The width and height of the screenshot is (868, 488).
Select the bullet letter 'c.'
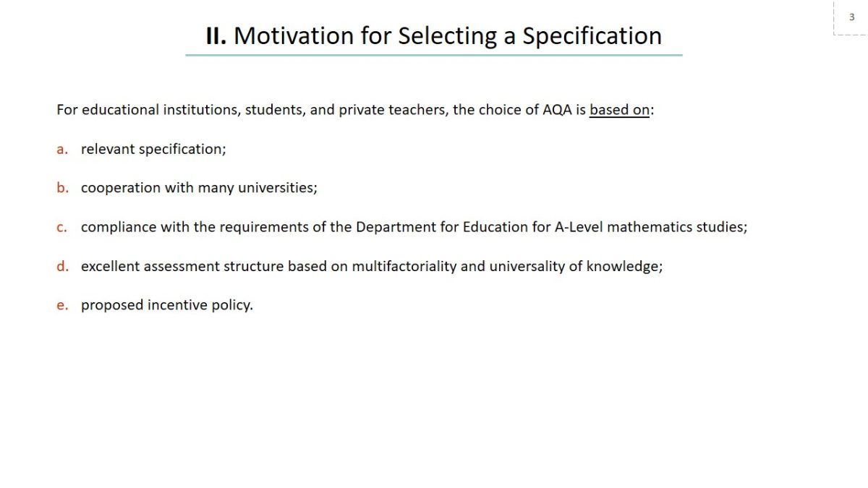[x=62, y=227]
